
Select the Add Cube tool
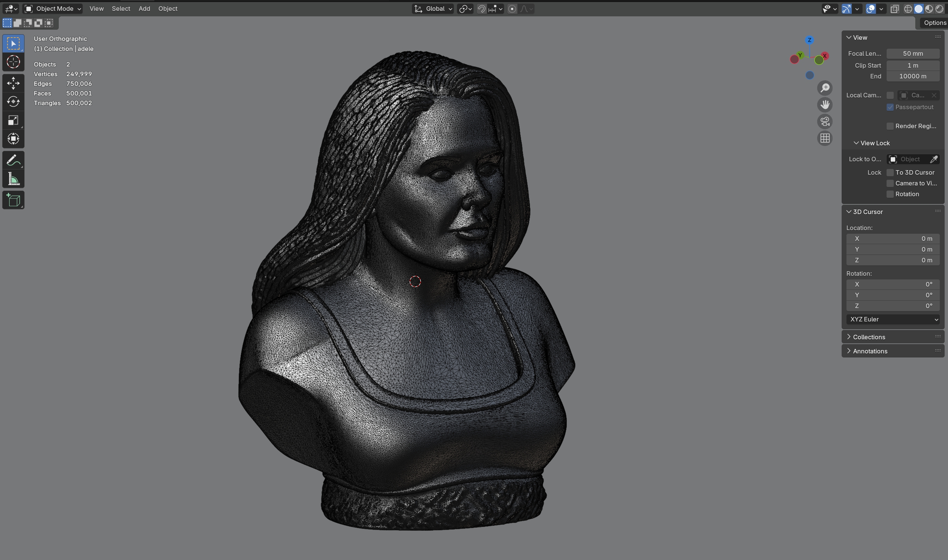pos(13,200)
